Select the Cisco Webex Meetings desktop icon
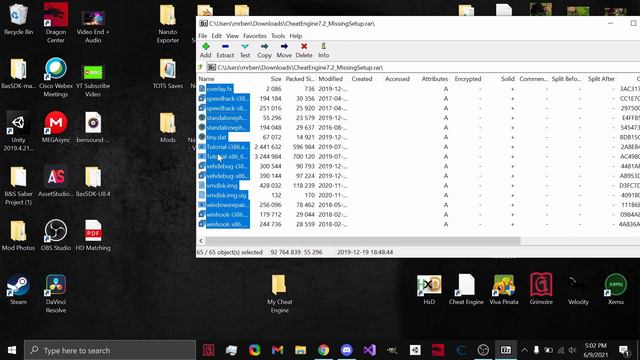Screen dimensions: 640x360 (x=56, y=77)
